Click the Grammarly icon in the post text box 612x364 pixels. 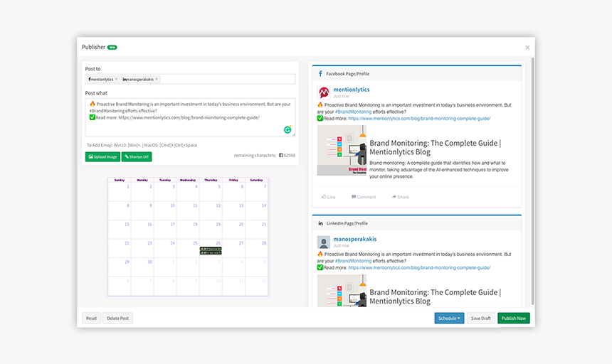point(287,130)
